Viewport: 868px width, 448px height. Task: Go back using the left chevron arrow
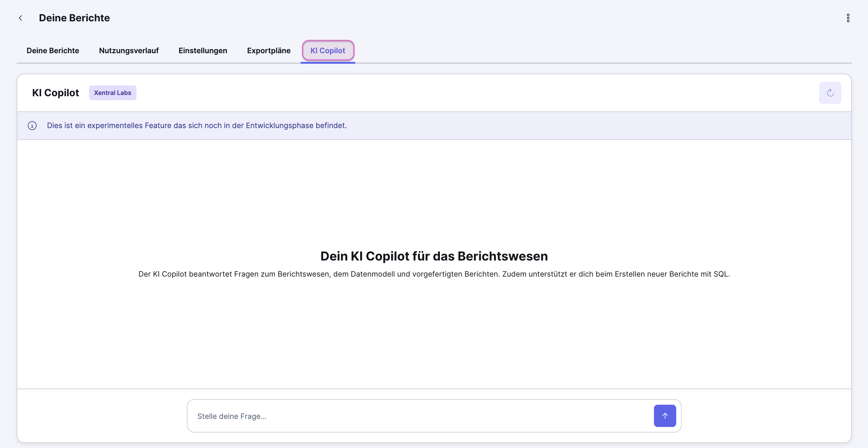[20, 18]
